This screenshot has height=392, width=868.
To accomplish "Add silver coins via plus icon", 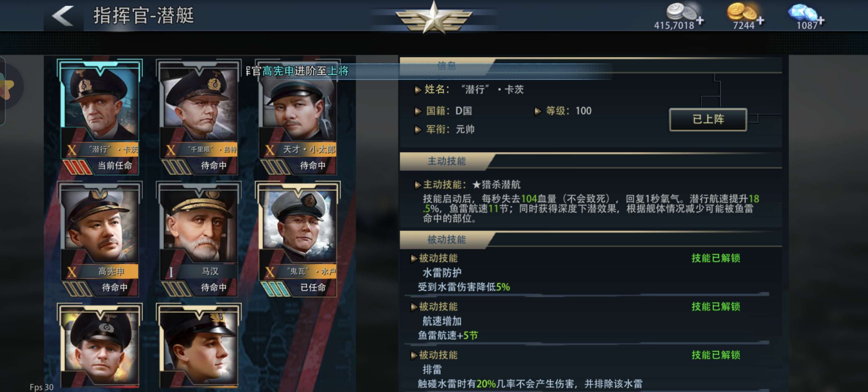I will point(700,21).
